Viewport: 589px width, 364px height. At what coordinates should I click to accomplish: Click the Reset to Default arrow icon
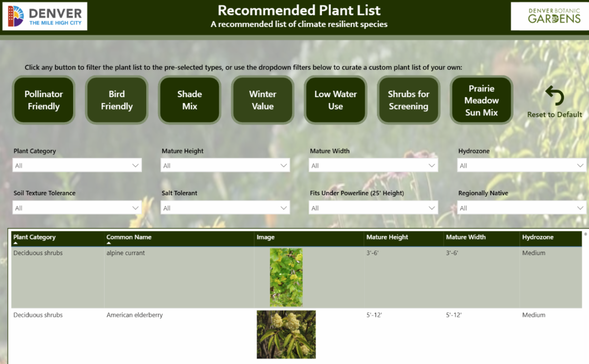[x=555, y=96]
